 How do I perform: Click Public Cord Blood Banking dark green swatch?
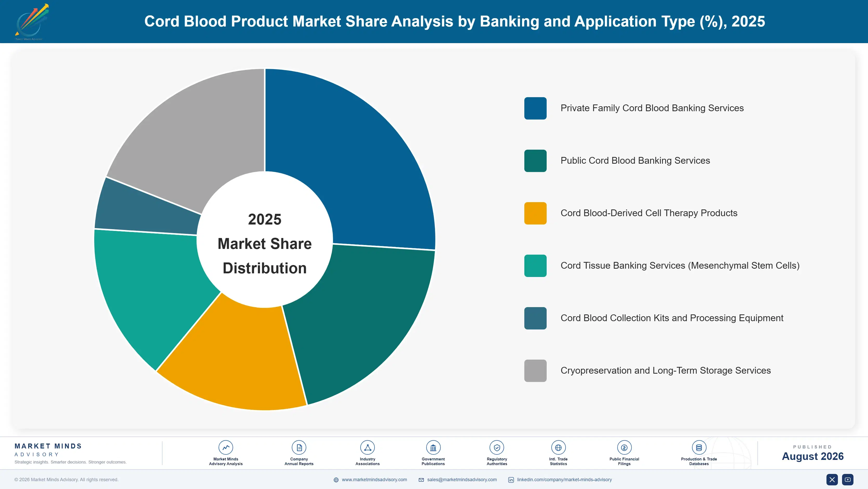(535, 161)
